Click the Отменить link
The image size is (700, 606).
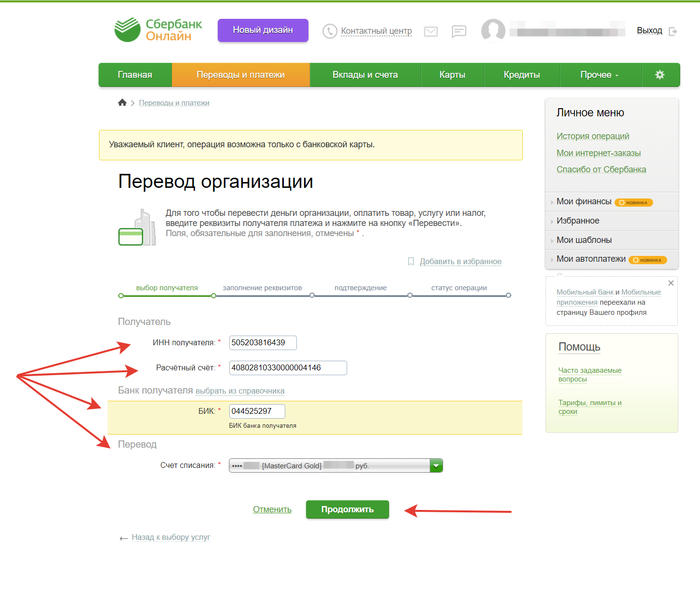pos(272,509)
